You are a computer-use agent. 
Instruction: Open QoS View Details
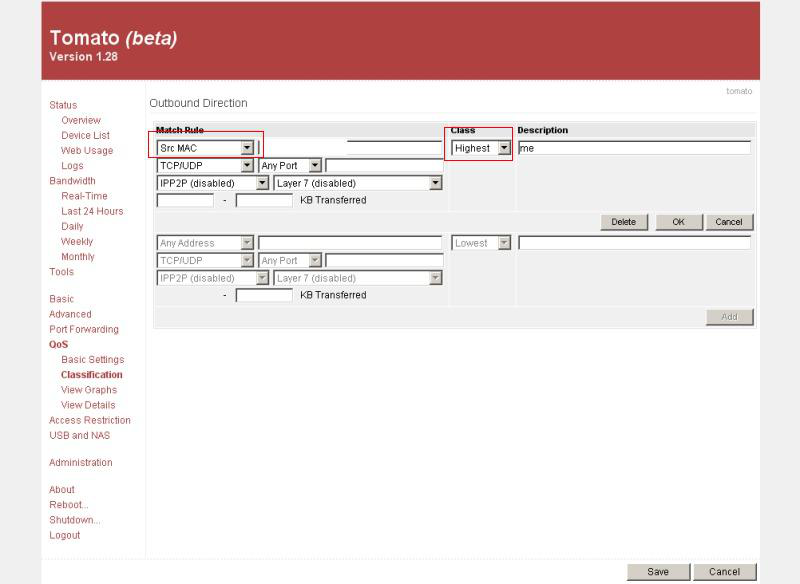88,405
